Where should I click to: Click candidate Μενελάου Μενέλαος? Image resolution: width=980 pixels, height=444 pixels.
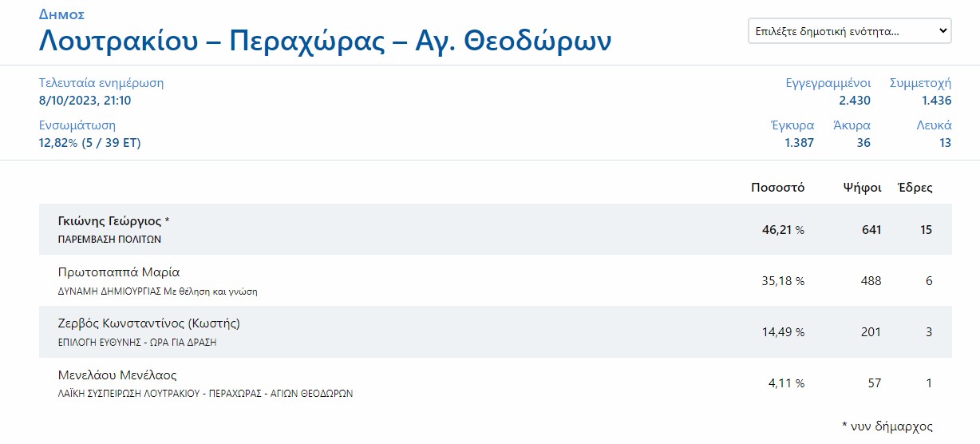pyautogui.click(x=117, y=375)
